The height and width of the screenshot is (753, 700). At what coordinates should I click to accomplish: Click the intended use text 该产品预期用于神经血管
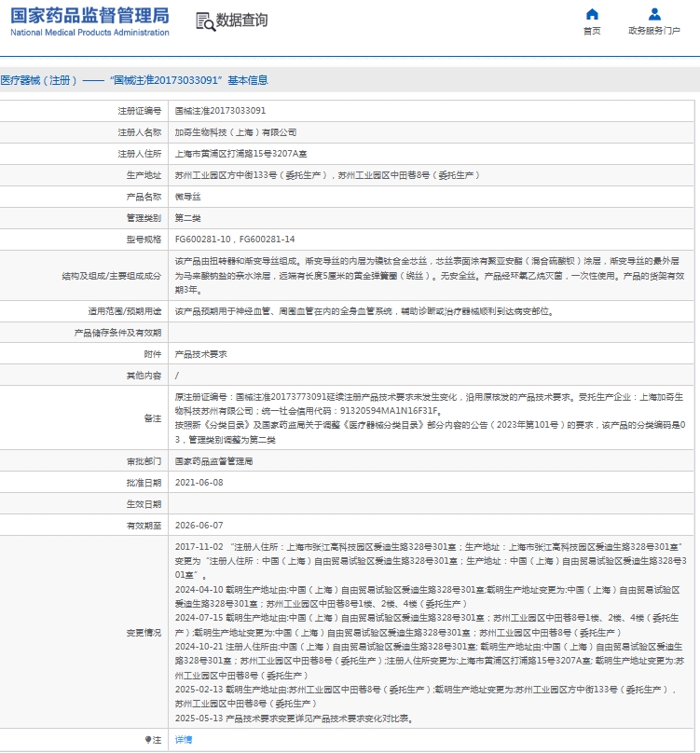pyautogui.click(x=365, y=311)
